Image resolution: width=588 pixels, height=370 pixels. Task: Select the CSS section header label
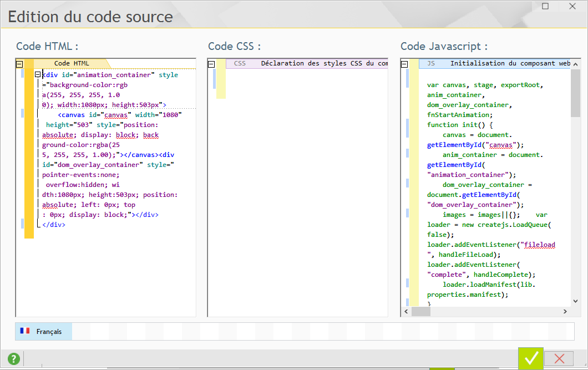tap(240, 63)
